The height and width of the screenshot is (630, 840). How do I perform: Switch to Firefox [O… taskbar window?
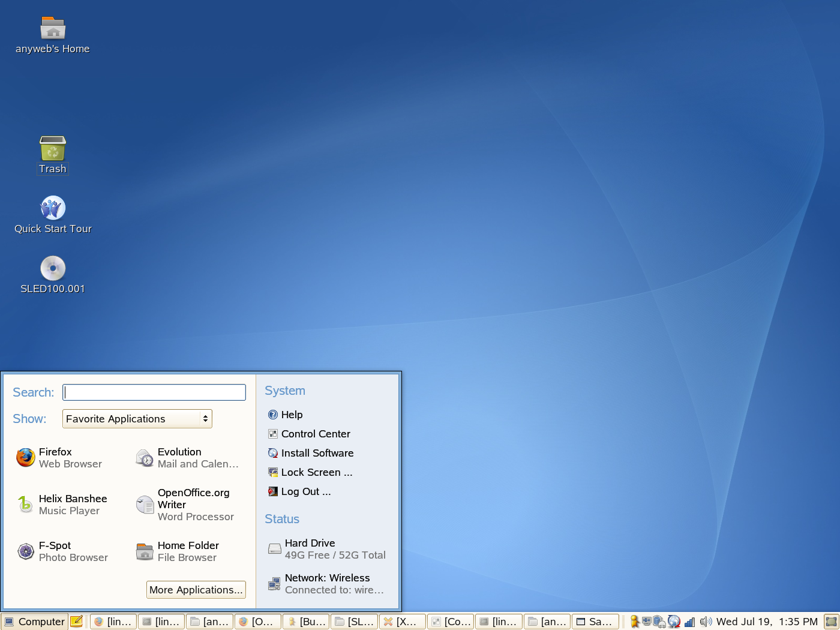(x=258, y=622)
